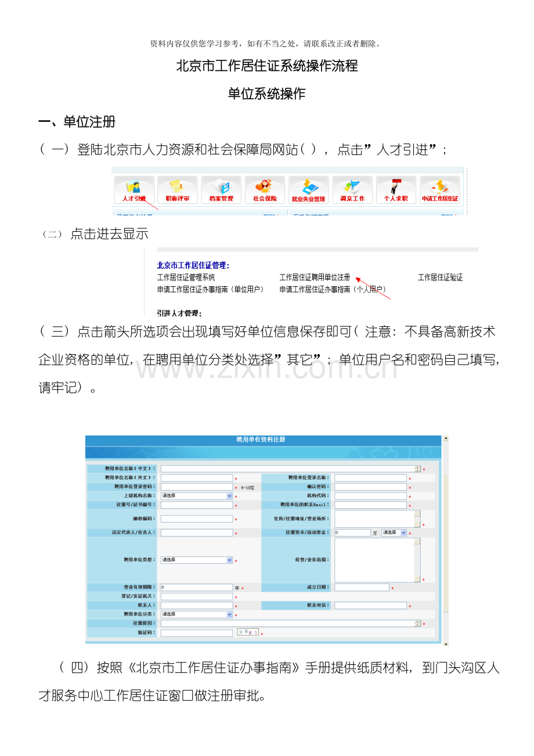Image resolution: width=534 pixels, height=756 pixels.
Task: Focus the 聘用单位登录密码 input field
Action: pos(197,487)
